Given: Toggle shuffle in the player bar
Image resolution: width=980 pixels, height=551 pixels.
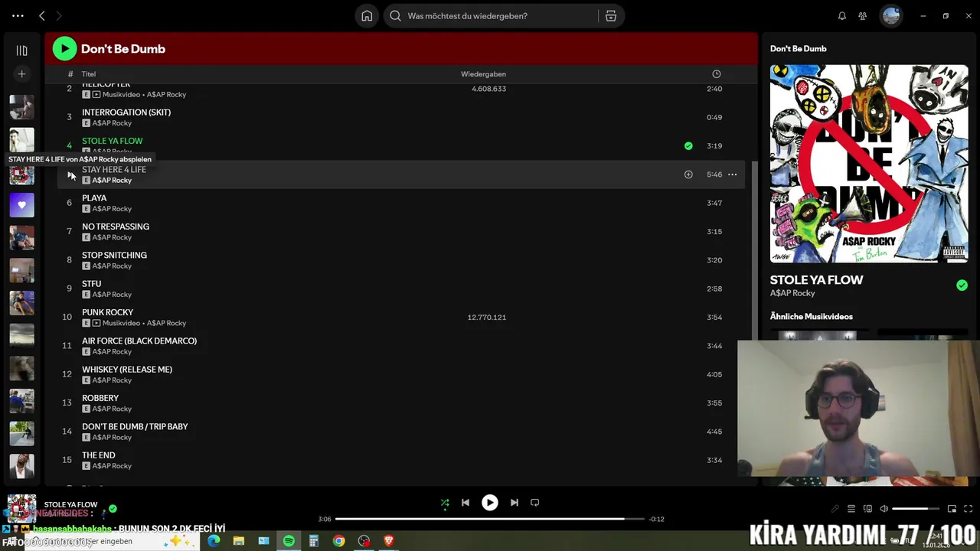Looking at the screenshot, I should [445, 503].
